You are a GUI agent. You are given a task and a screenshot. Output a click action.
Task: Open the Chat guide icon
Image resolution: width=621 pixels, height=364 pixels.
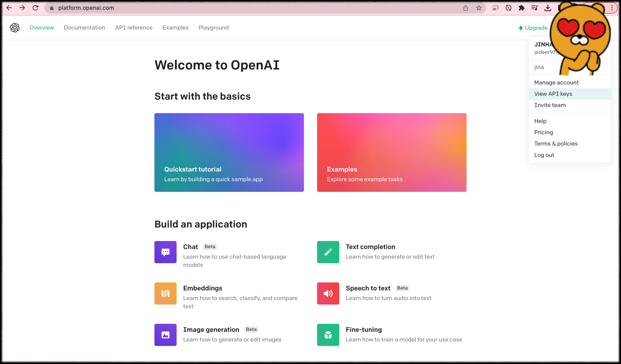click(165, 252)
